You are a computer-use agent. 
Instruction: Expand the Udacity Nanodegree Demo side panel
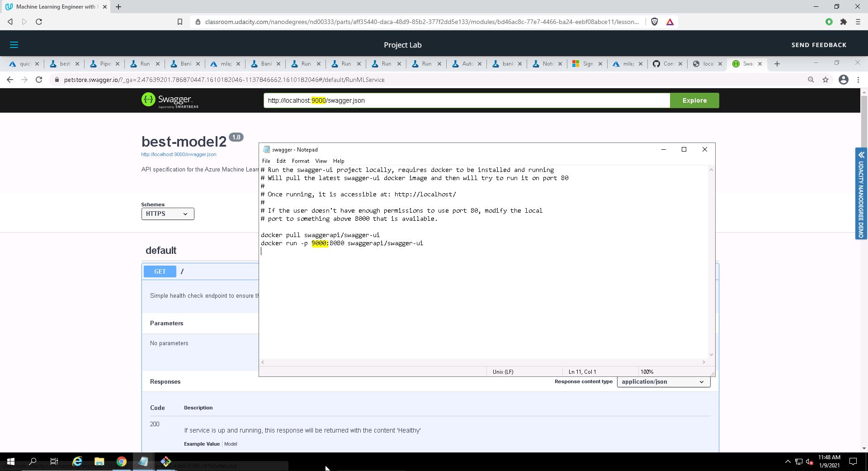point(861,193)
